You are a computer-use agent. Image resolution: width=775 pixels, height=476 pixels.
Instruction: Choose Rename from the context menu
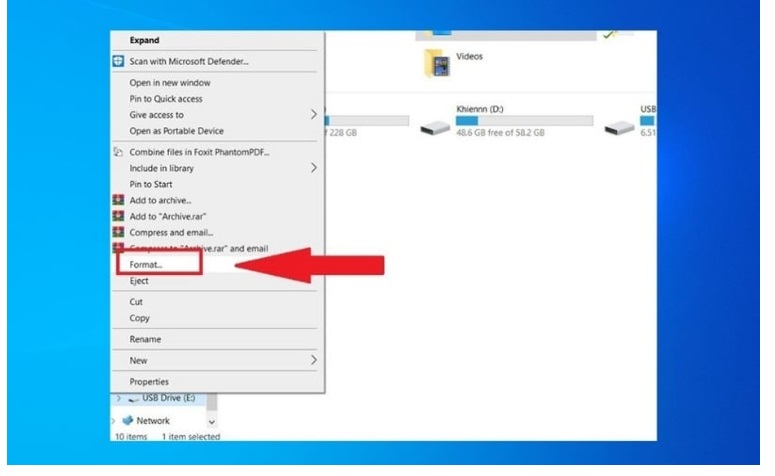(x=145, y=339)
